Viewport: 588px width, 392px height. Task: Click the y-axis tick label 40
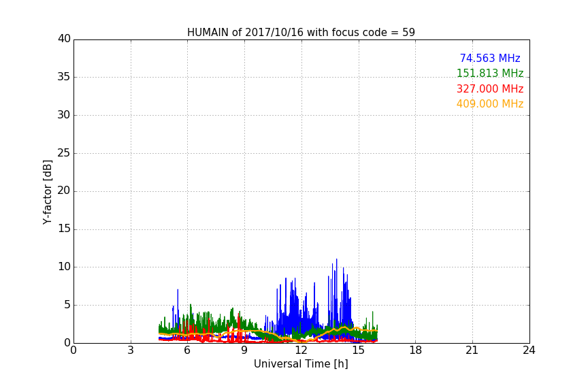(64, 39)
